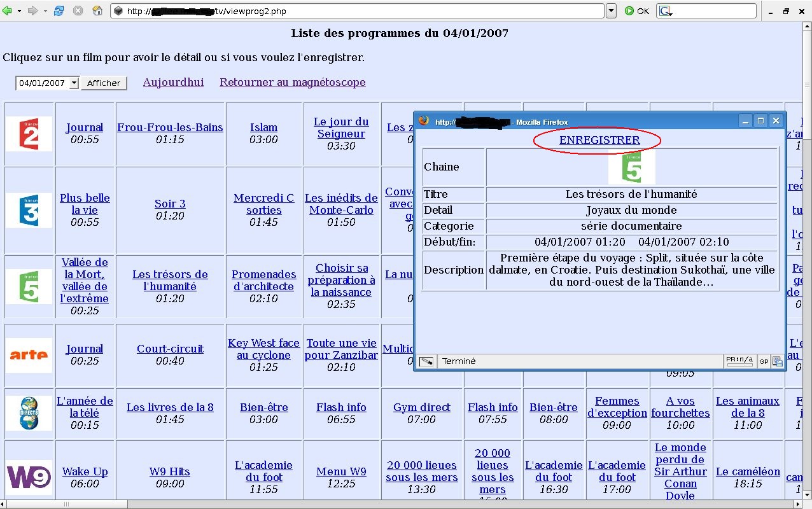Click the green OK go button
The image size is (812, 509).
[x=636, y=11]
